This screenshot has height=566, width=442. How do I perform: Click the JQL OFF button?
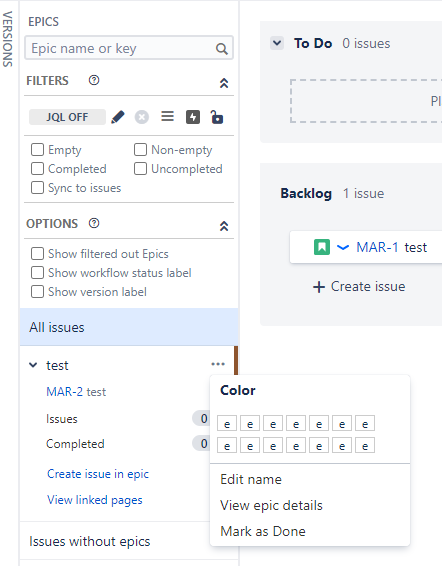tap(67, 117)
